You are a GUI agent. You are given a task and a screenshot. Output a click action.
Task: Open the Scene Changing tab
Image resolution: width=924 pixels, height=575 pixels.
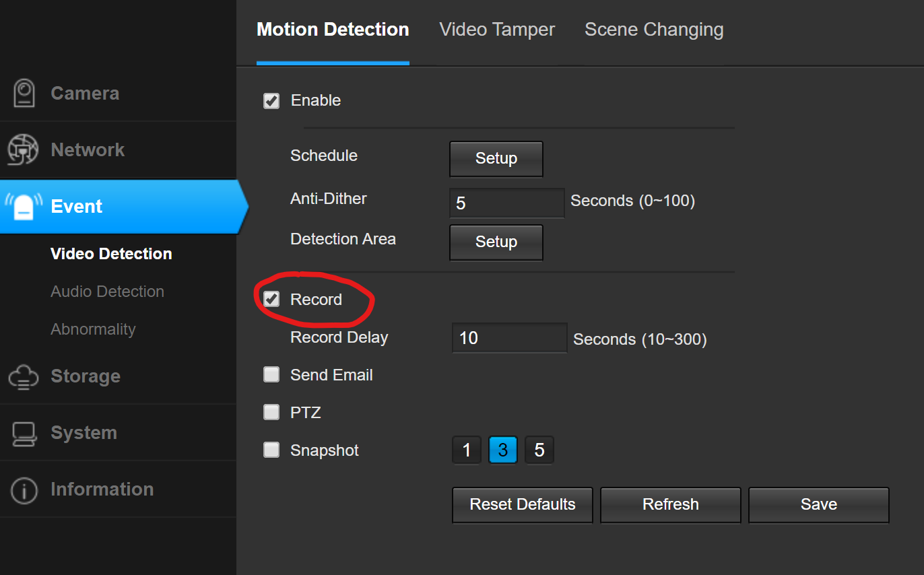pyautogui.click(x=654, y=30)
